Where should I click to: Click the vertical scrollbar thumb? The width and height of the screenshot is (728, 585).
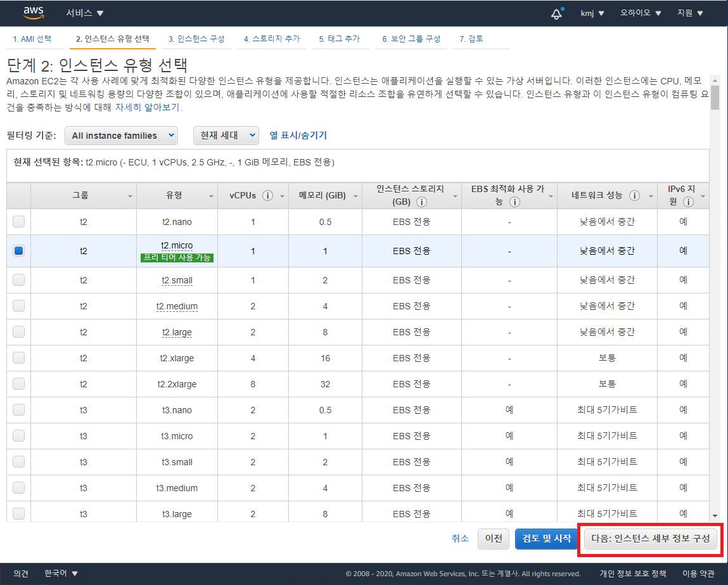715,97
